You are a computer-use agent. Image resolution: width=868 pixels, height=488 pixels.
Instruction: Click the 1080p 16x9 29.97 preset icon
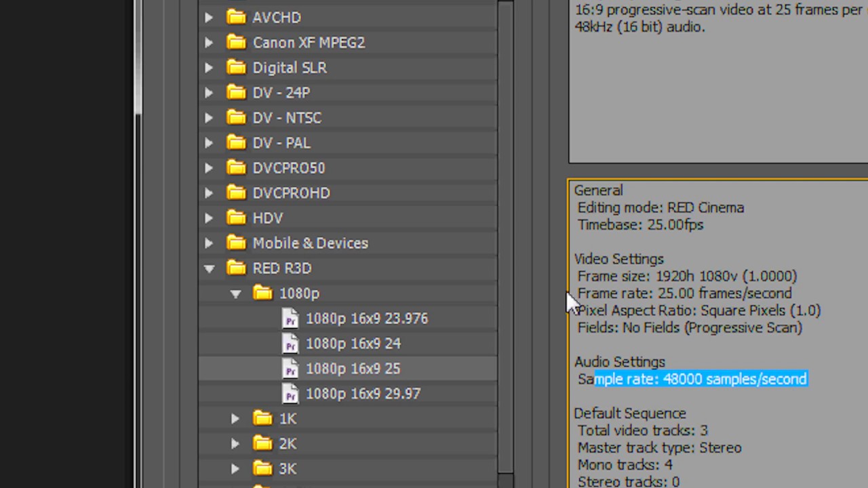point(290,394)
